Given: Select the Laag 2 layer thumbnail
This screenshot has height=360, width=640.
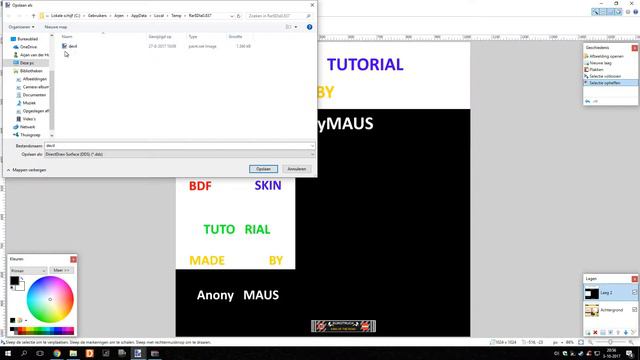Looking at the screenshot, I should (x=591, y=293).
